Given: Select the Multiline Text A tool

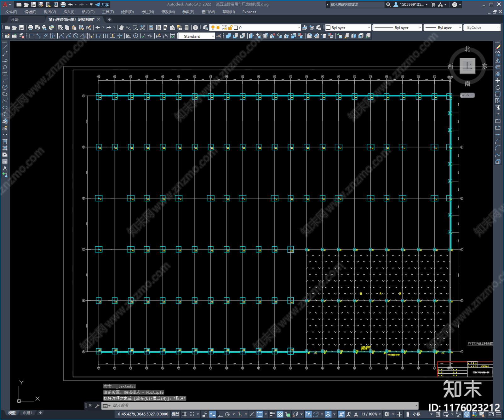Looking at the screenshot, I should [5, 168].
